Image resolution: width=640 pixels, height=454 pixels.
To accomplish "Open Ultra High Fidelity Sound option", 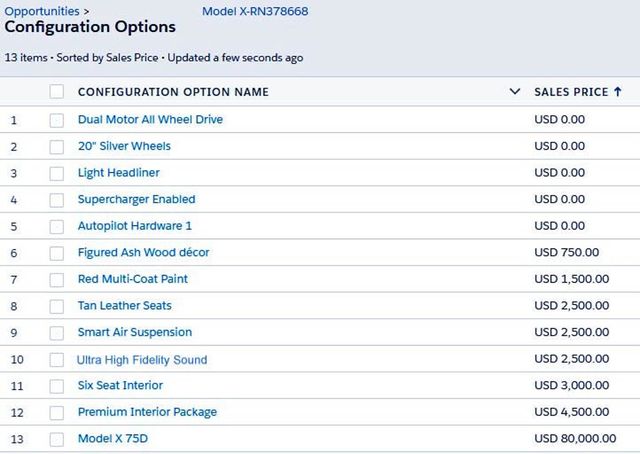I will pos(142,359).
